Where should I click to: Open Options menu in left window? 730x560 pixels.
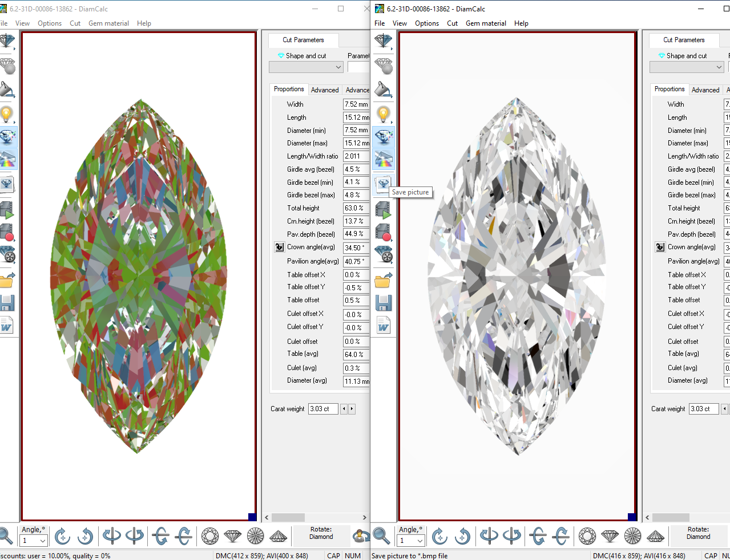pyautogui.click(x=50, y=23)
